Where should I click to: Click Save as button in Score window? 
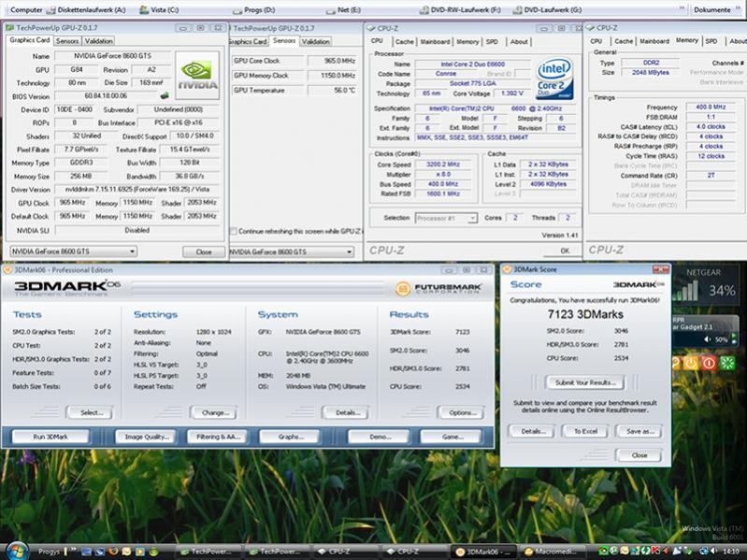(x=639, y=431)
